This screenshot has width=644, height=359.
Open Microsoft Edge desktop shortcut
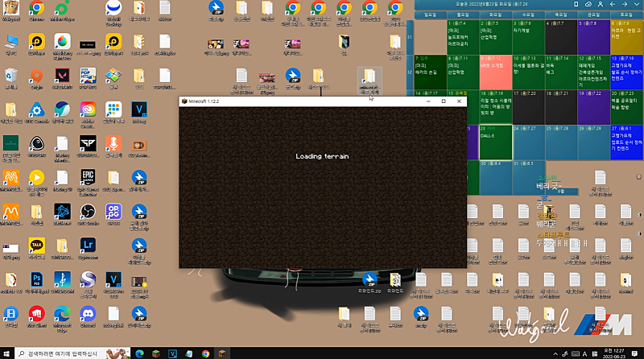click(62, 320)
